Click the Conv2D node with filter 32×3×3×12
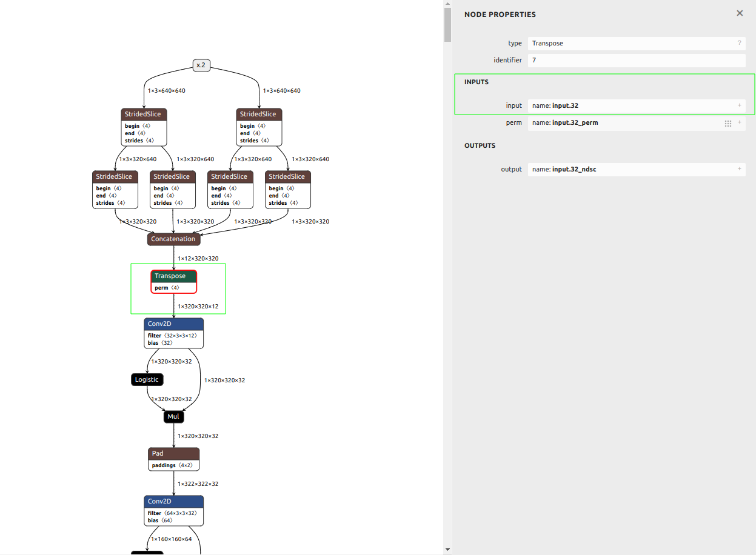 [173, 324]
